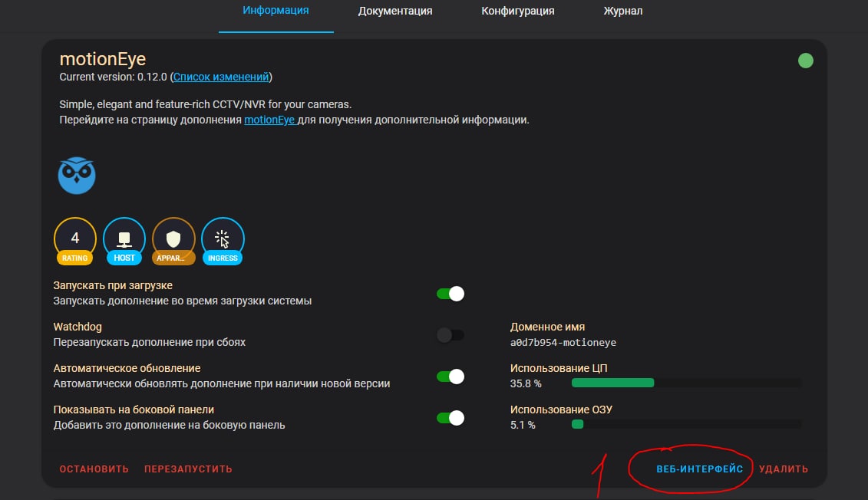Follow the motionEye add-on page link
Screen dimensions: 868x500
point(269,120)
